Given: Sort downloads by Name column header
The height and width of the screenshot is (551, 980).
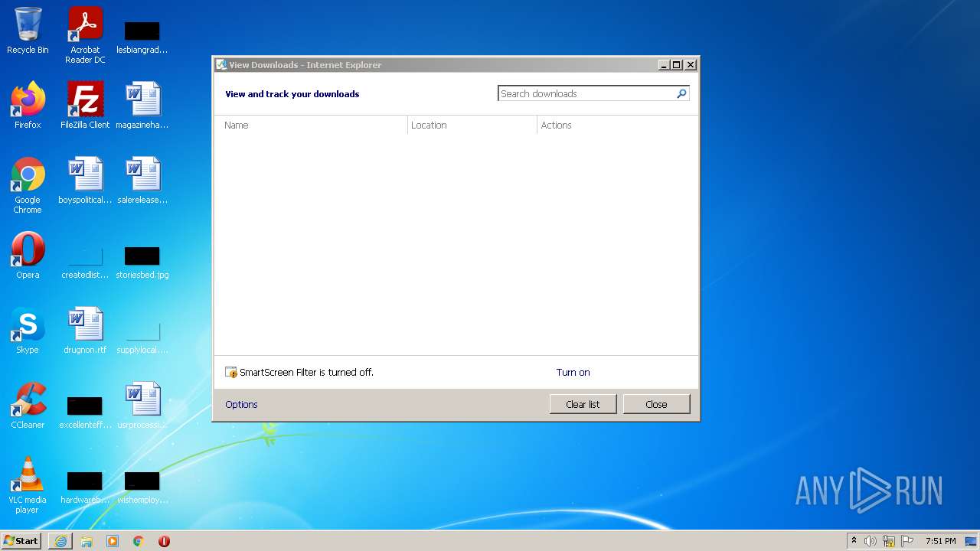Looking at the screenshot, I should click(x=311, y=126).
